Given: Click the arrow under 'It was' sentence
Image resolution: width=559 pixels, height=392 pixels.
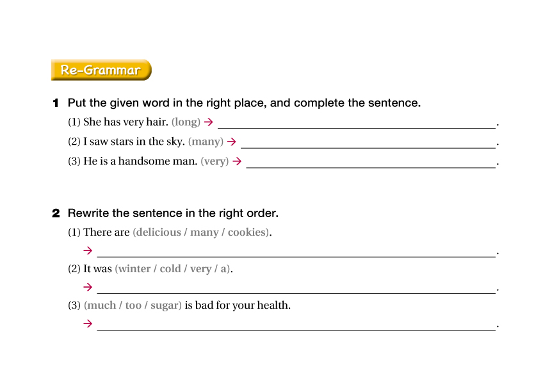Looking at the screenshot, I should point(88,288).
